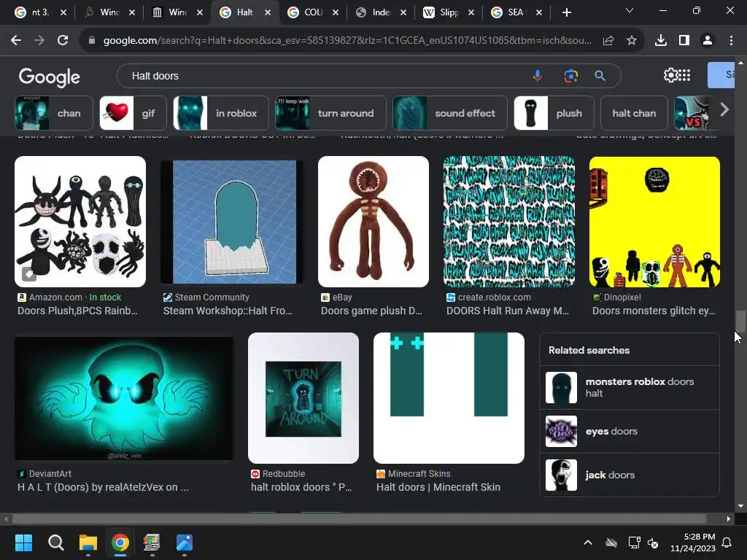Image resolution: width=747 pixels, height=560 pixels.
Task: Close the 'Halt' tab
Action: (268, 13)
